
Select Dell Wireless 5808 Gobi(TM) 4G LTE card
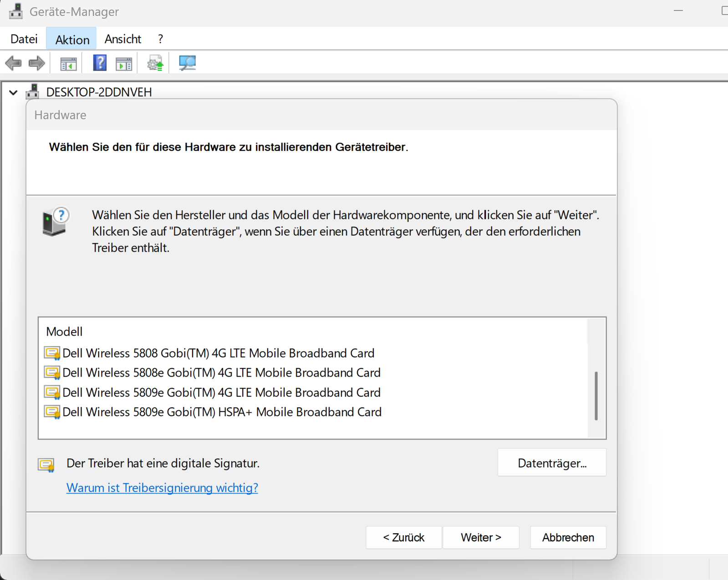tap(219, 353)
